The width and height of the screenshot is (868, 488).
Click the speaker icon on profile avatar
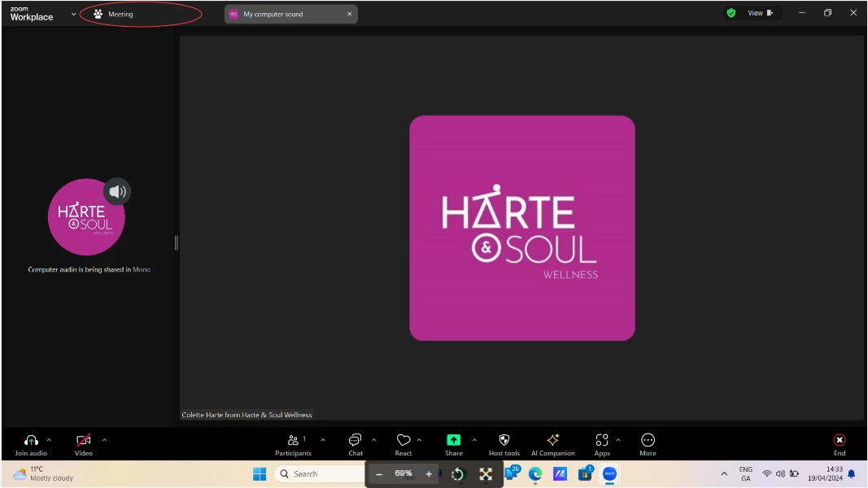tap(117, 191)
